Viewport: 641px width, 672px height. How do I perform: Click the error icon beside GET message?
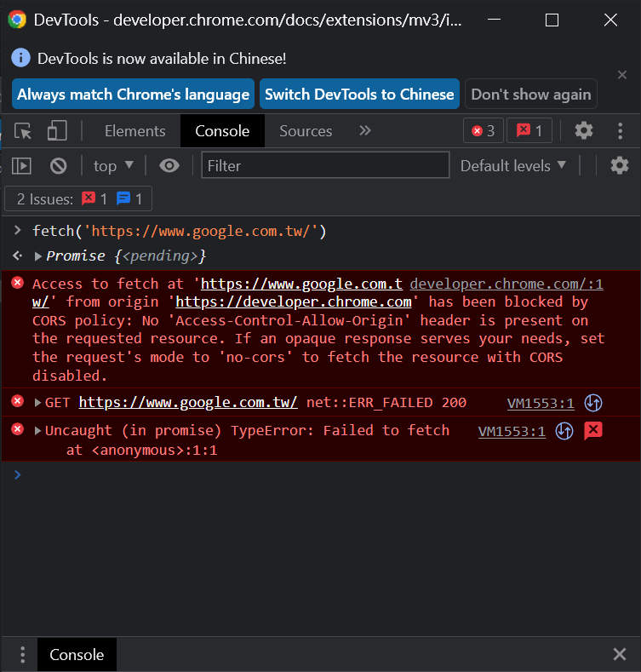point(18,401)
